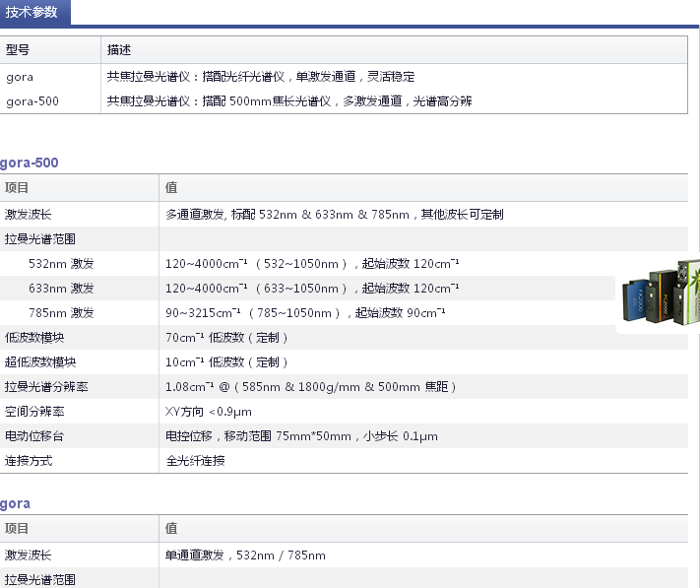
Task: Click the gora section heading
Action: tap(16, 503)
